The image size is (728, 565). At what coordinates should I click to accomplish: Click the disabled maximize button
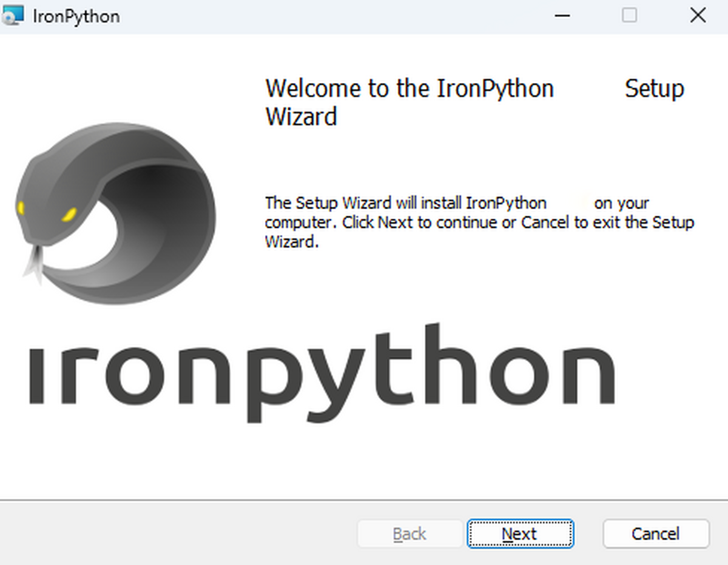(x=630, y=16)
